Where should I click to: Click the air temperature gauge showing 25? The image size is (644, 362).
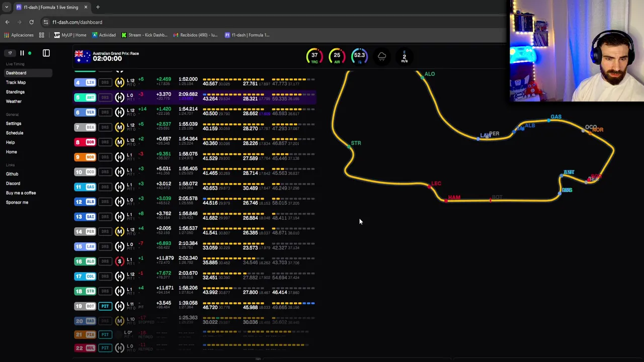[x=337, y=56]
